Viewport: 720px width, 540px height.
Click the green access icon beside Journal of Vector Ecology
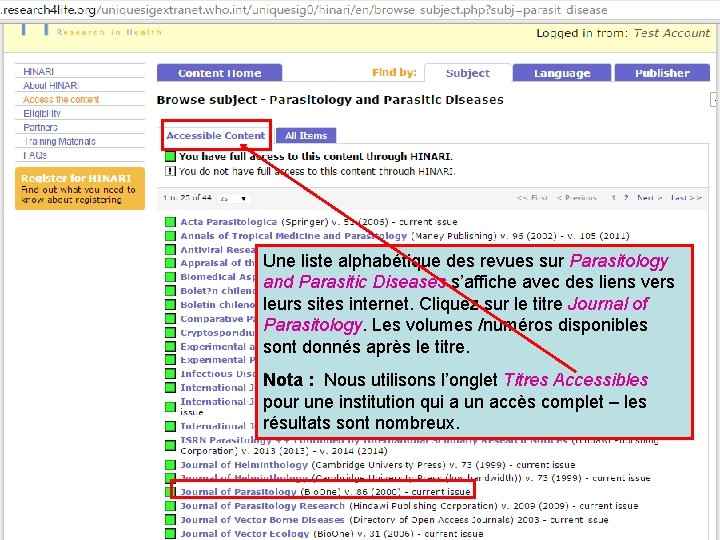170,534
